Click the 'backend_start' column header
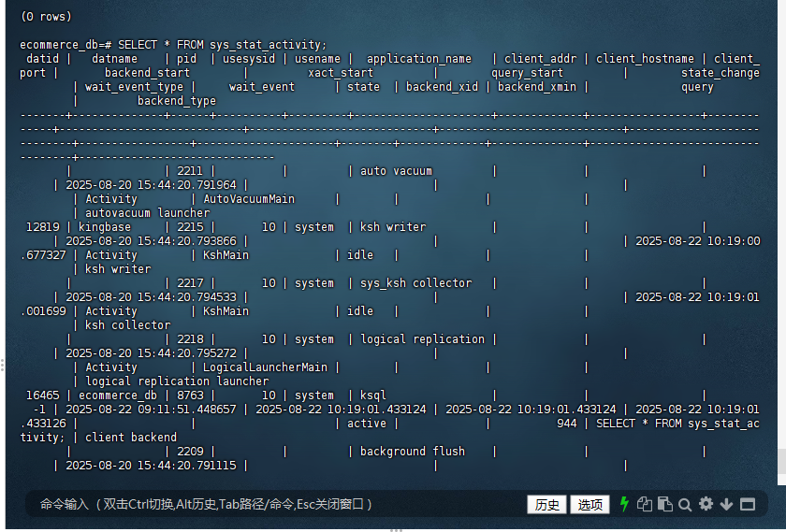The height and width of the screenshot is (532, 786). 148,73
